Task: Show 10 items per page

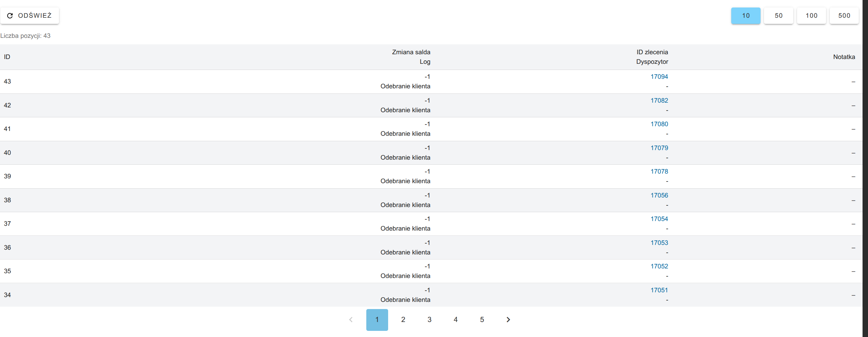Action: (746, 16)
